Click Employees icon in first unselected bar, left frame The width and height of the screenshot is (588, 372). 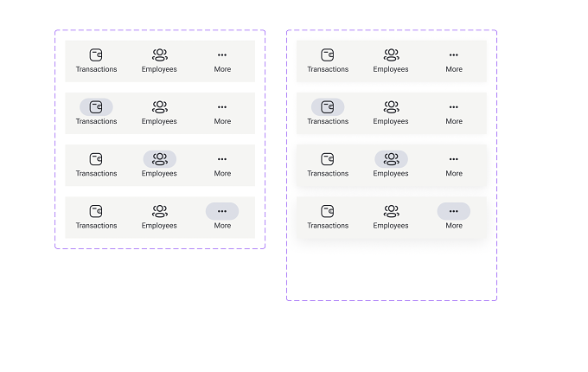click(x=160, y=55)
